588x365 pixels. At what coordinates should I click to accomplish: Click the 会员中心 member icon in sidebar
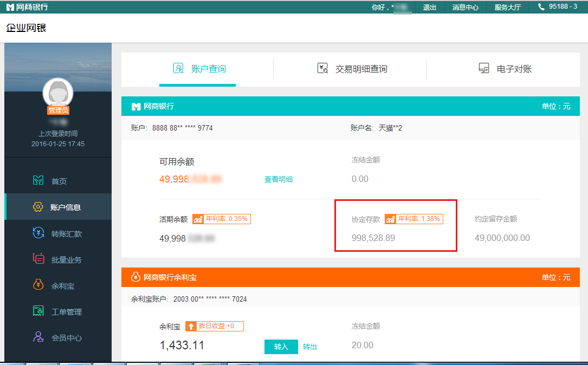click(38, 336)
